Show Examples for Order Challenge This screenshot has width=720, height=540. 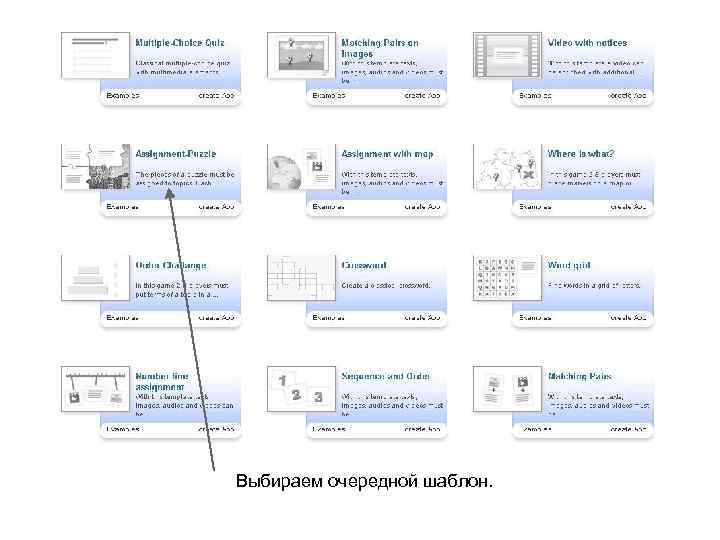coord(122,318)
